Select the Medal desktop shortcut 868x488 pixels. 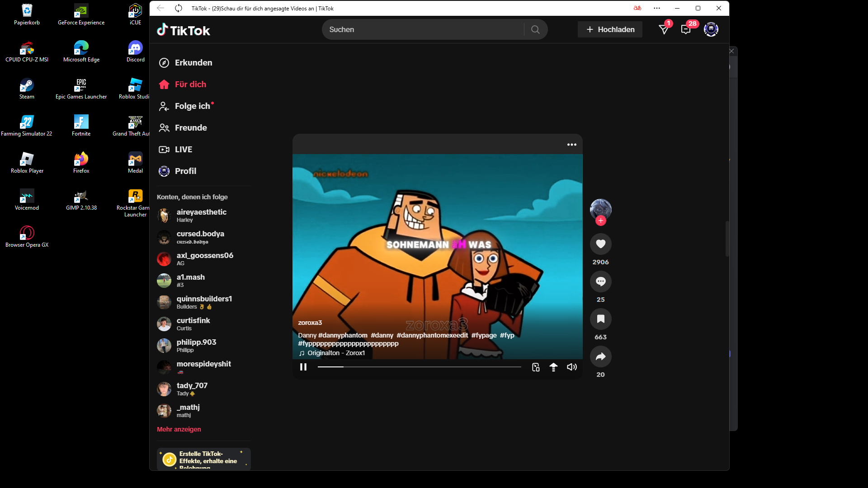[x=136, y=163]
